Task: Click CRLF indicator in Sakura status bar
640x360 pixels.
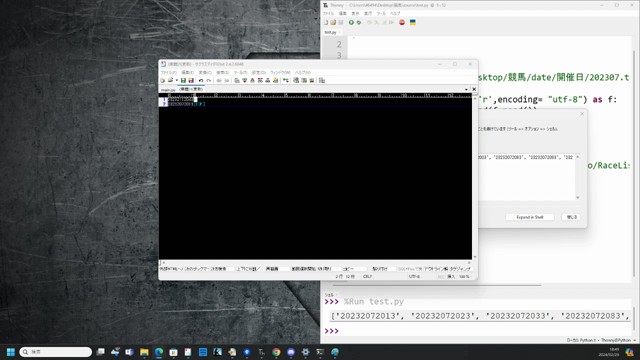Action: point(367,276)
